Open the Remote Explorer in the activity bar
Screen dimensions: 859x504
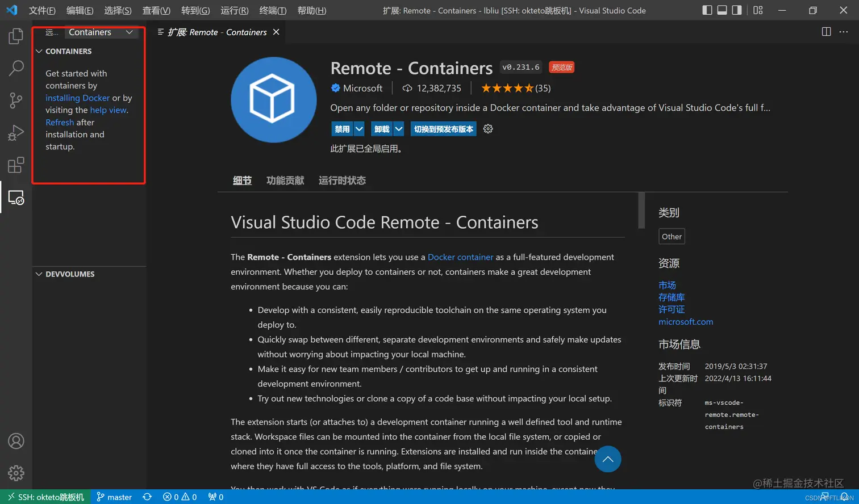coord(16,198)
